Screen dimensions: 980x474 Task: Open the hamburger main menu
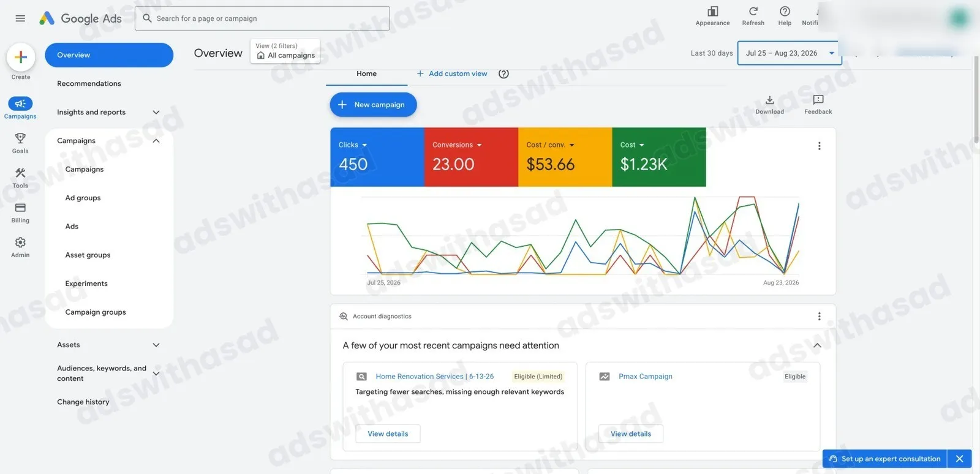pyautogui.click(x=20, y=18)
